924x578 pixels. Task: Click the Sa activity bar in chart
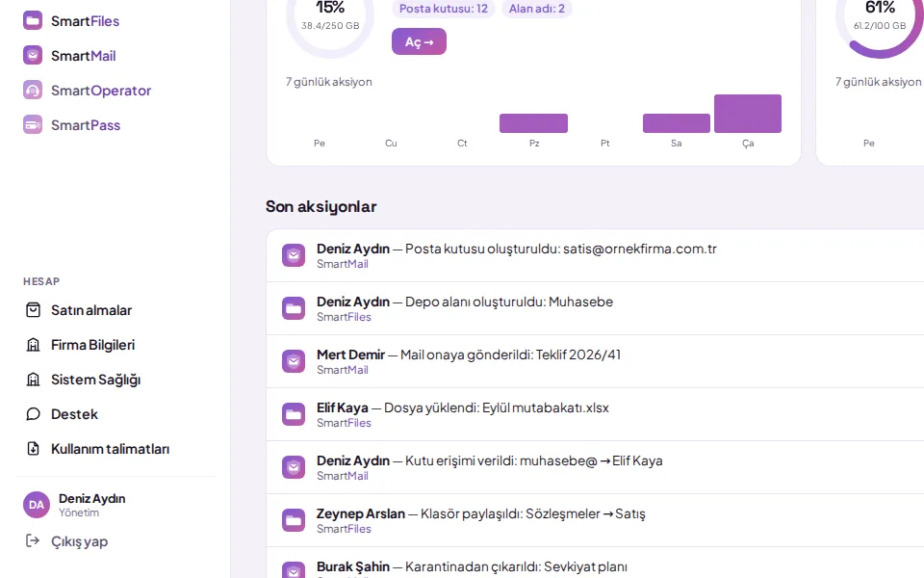[x=677, y=123]
